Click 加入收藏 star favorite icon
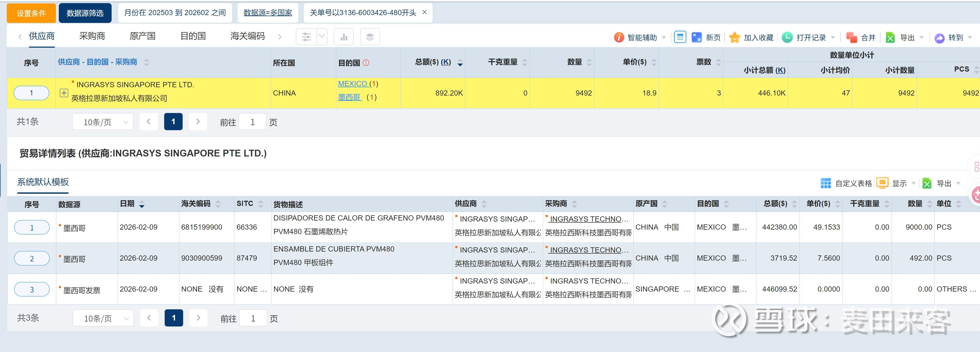The width and height of the screenshot is (980, 352). click(x=735, y=37)
